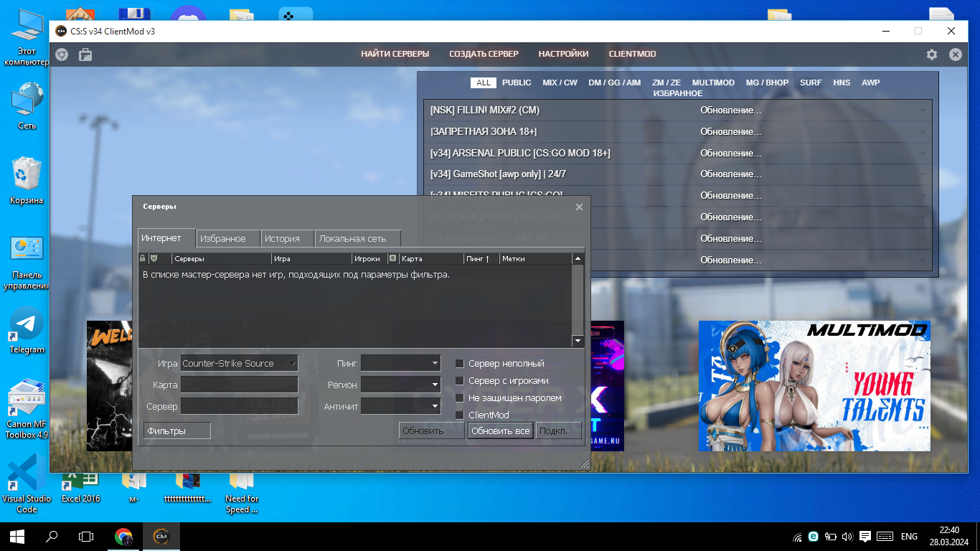Sort servers by anti-cheat shield column icon
This screenshot has height=551, width=980.
(154, 258)
